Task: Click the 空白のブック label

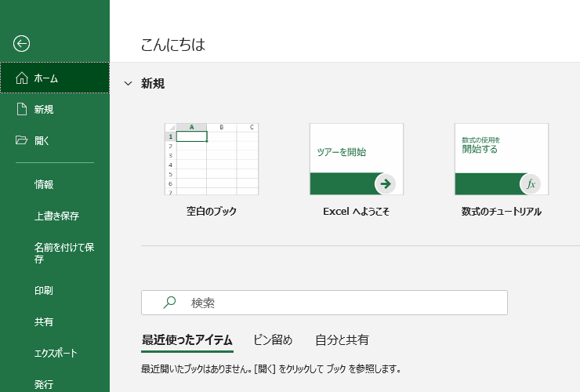Action: [212, 212]
